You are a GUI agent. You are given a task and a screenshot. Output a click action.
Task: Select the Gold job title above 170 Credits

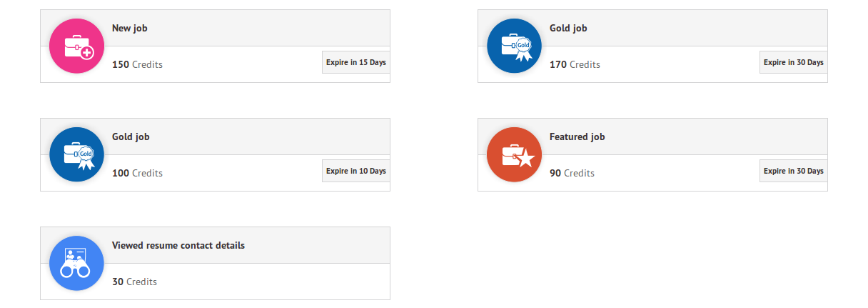point(568,28)
